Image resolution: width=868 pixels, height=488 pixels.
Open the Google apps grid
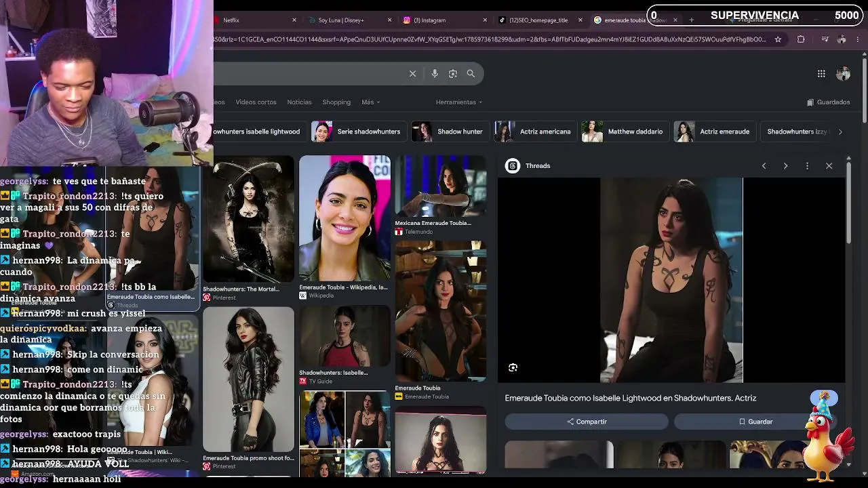tap(821, 73)
